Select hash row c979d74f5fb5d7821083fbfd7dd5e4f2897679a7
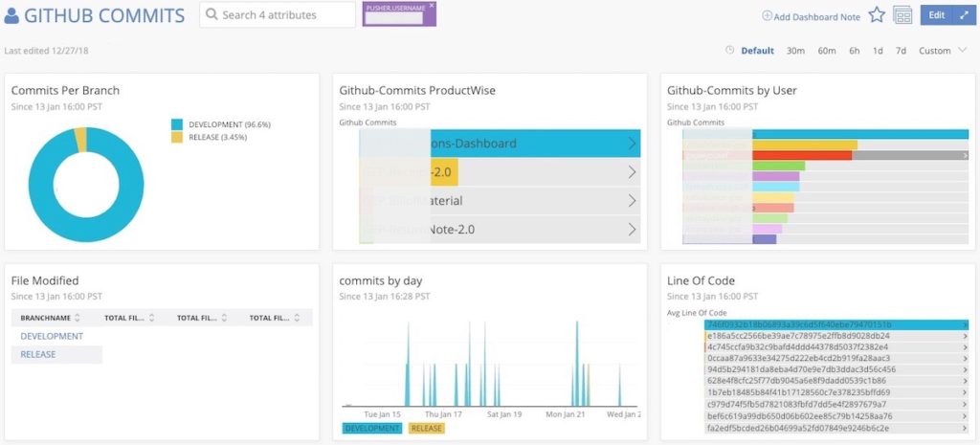 click(x=836, y=405)
